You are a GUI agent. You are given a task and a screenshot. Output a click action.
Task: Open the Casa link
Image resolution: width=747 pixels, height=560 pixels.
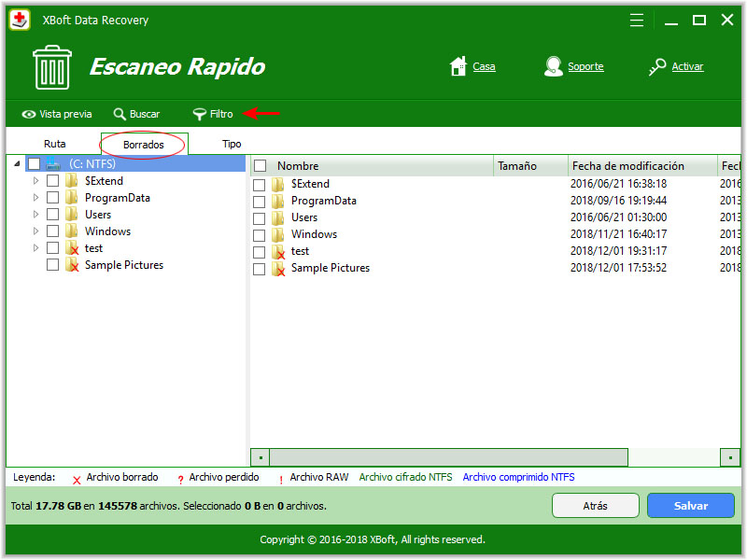click(x=484, y=66)
